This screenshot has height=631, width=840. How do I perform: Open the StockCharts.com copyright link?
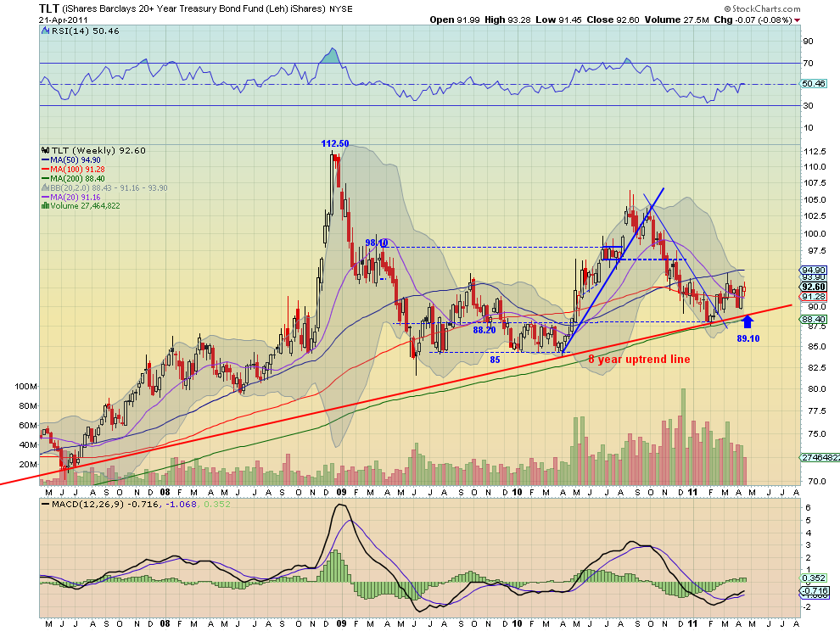click(x=762, y=8)
